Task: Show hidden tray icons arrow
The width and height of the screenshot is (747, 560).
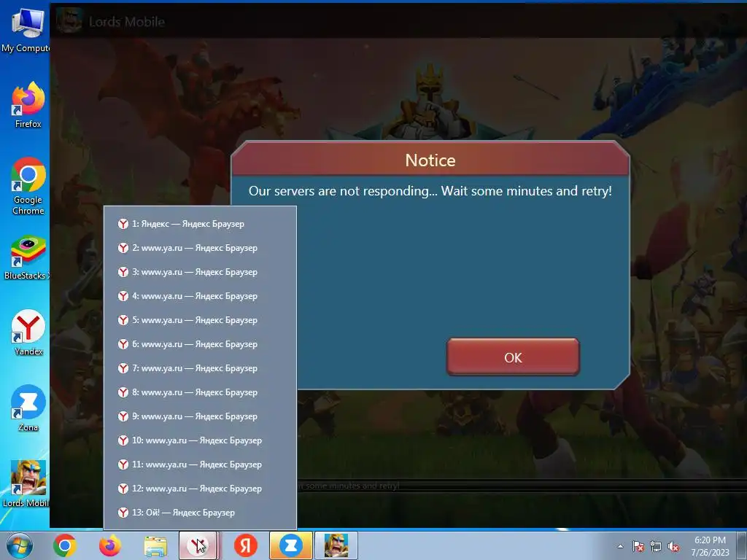Action: tap(620, 546)
